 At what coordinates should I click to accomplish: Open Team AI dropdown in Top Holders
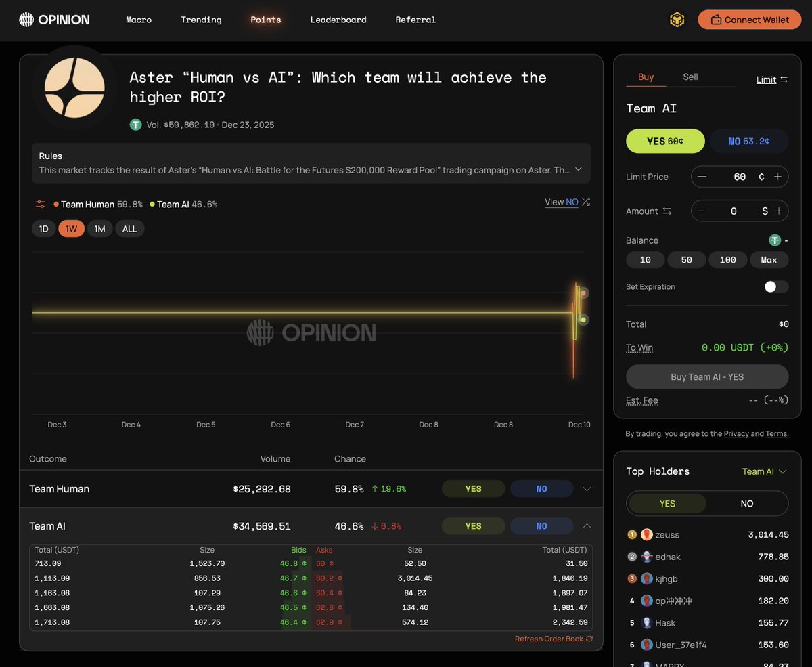point(765,471)
